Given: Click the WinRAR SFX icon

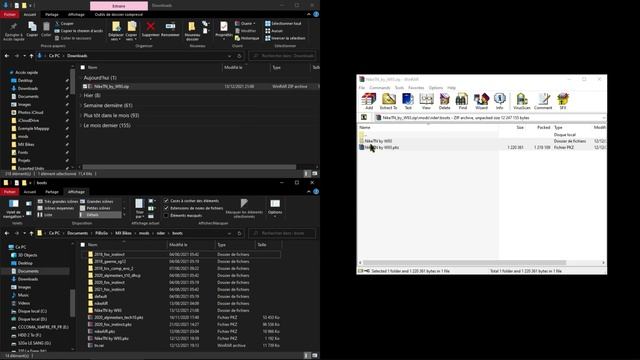Looking at the screenshot, I should coord(563,101).
